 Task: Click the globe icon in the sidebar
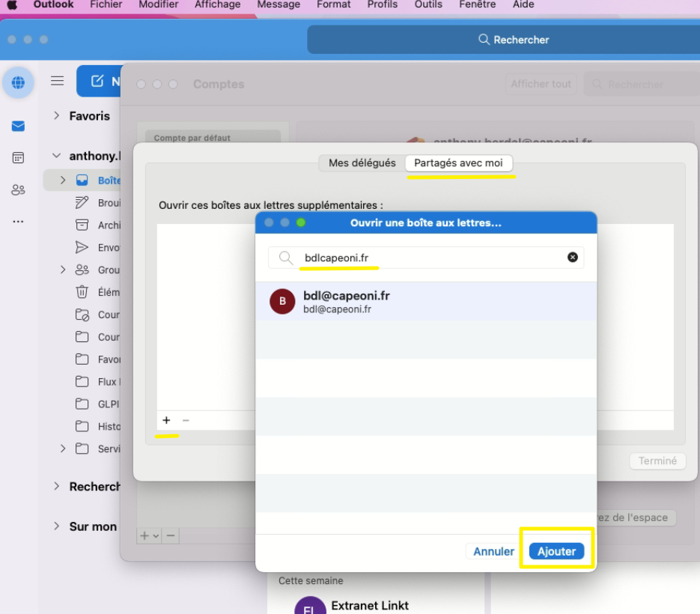click(x=18, y=82)
